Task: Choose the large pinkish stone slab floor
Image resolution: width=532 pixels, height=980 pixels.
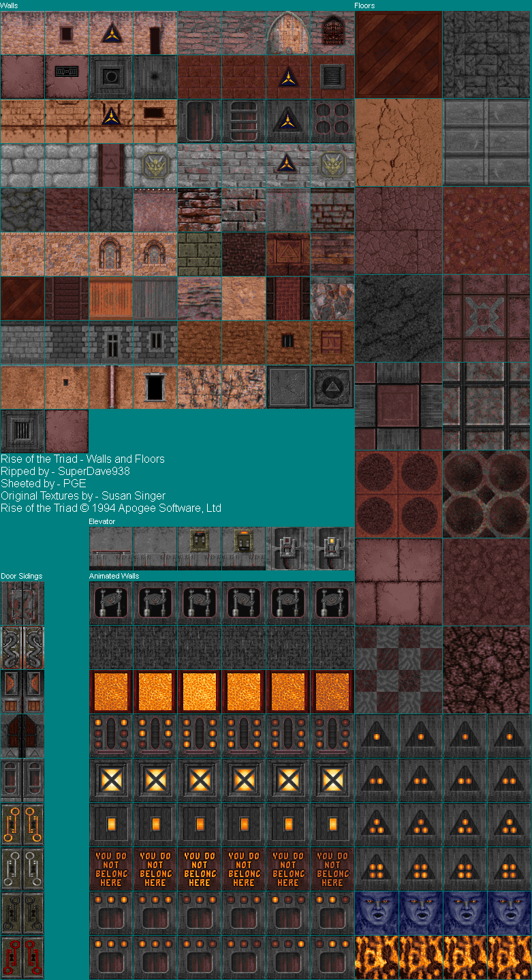Action: [398, 582]
